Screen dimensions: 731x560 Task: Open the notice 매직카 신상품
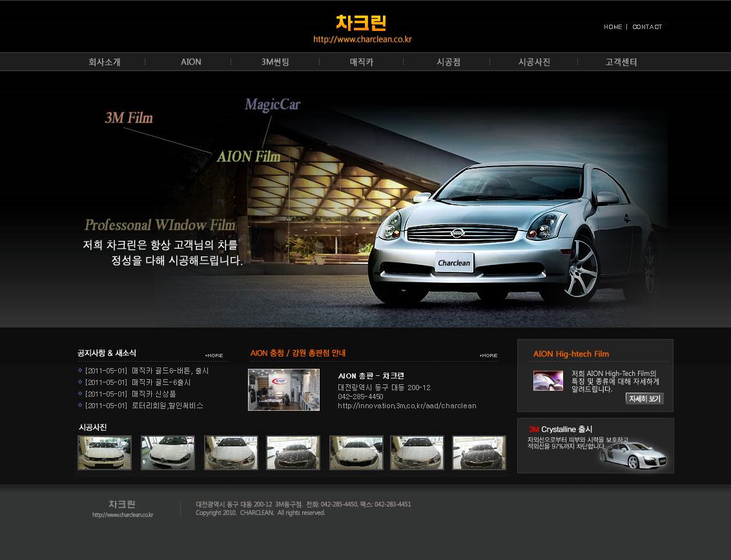tap(154, 394)
